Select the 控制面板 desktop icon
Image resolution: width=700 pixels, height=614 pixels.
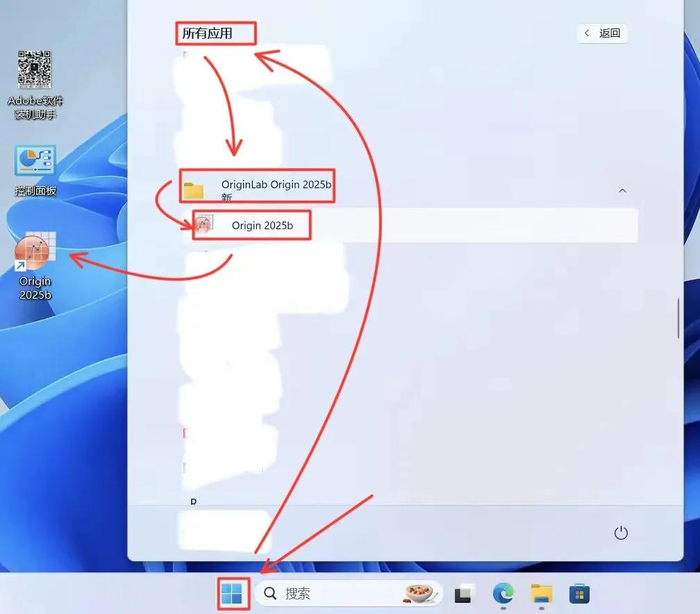pyautogui.click(x=35, y=171)
